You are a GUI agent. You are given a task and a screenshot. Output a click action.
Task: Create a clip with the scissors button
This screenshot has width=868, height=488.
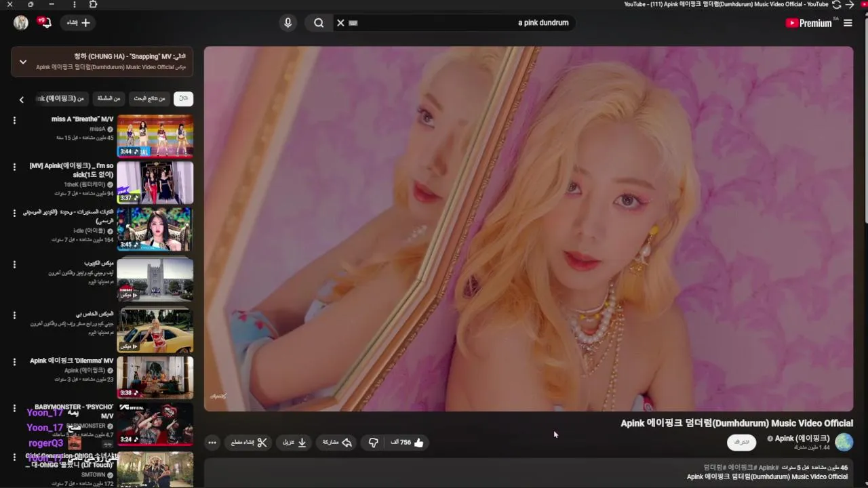[249, 443]
